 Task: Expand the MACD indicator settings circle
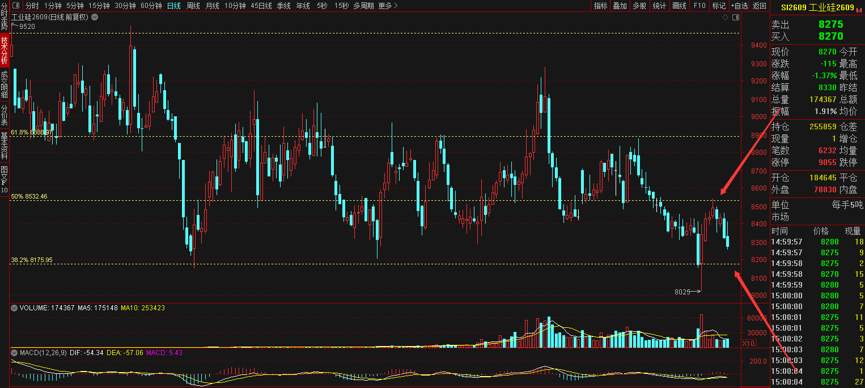14,352
